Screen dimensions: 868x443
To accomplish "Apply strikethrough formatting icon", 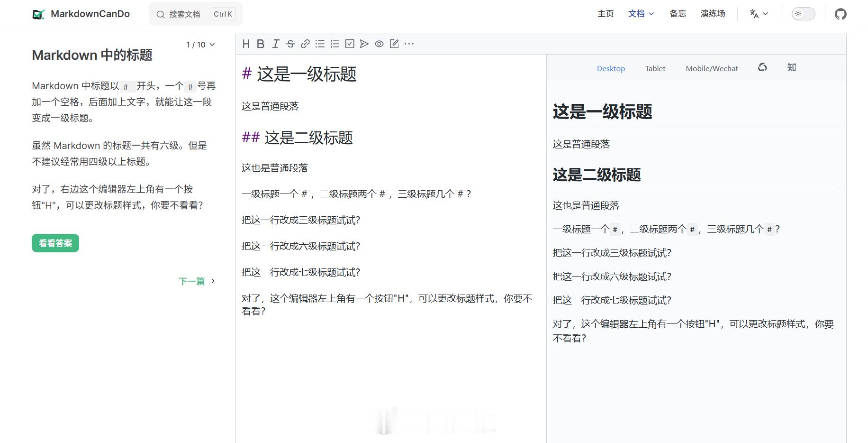I will (x=290, y=44).
